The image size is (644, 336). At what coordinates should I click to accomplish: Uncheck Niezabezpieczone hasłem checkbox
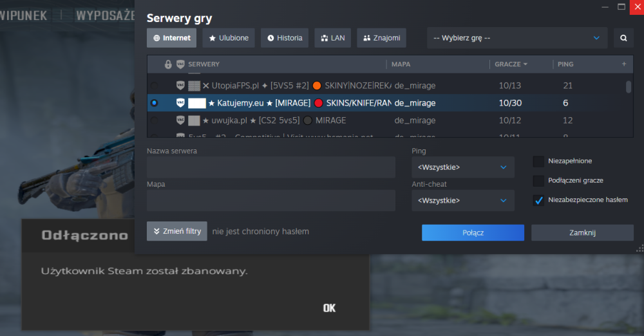538,200
